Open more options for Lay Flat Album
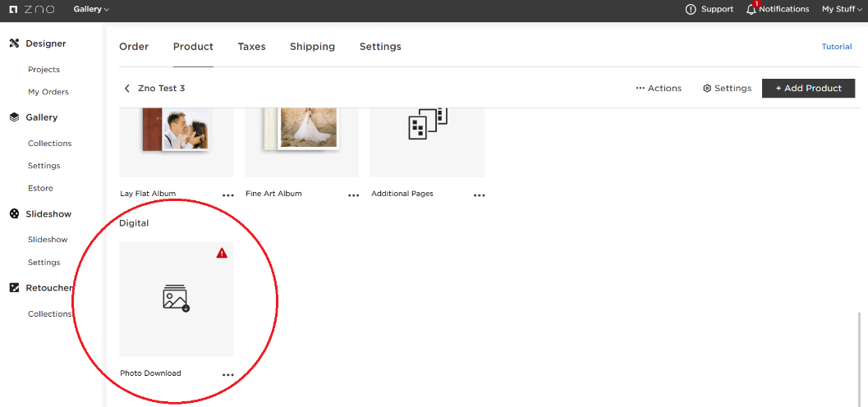This screenshot has height=407, width=868. (228, 195)
